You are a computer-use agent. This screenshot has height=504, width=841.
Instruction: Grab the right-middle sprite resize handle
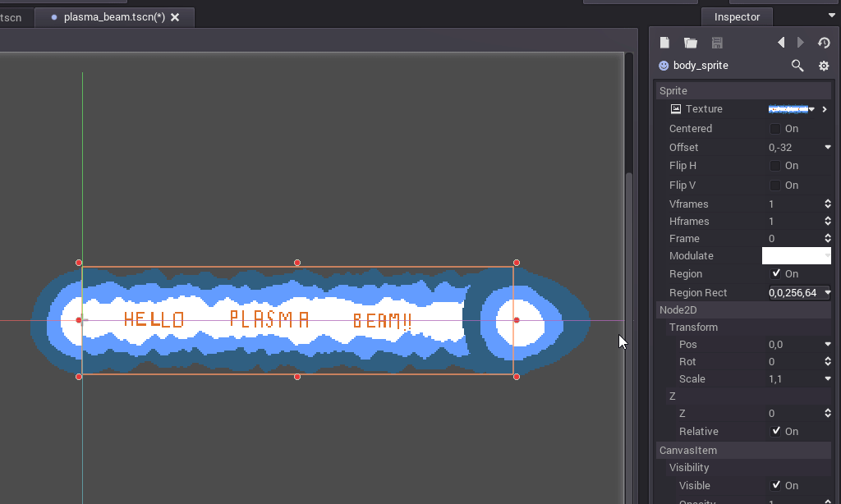(x=517, y=320)
